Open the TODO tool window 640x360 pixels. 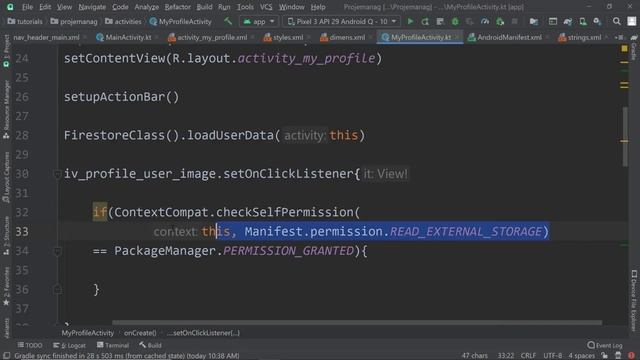point(30,345)
